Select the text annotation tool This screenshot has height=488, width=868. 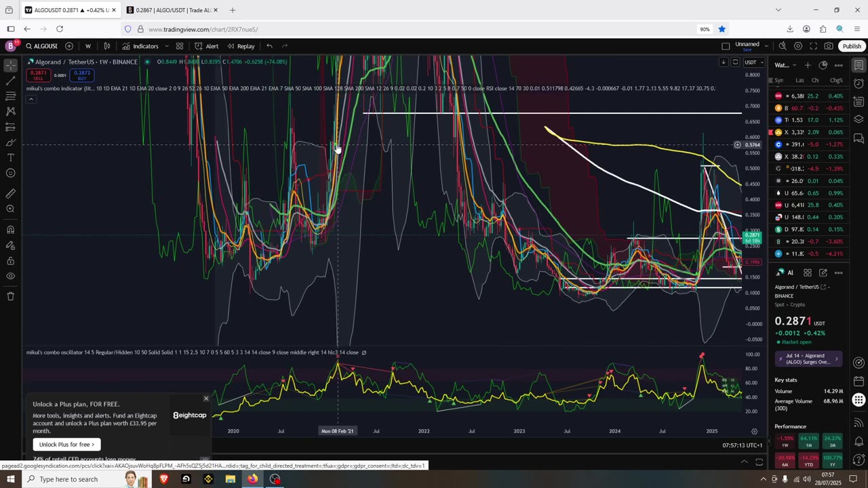[x=10, y=157]
